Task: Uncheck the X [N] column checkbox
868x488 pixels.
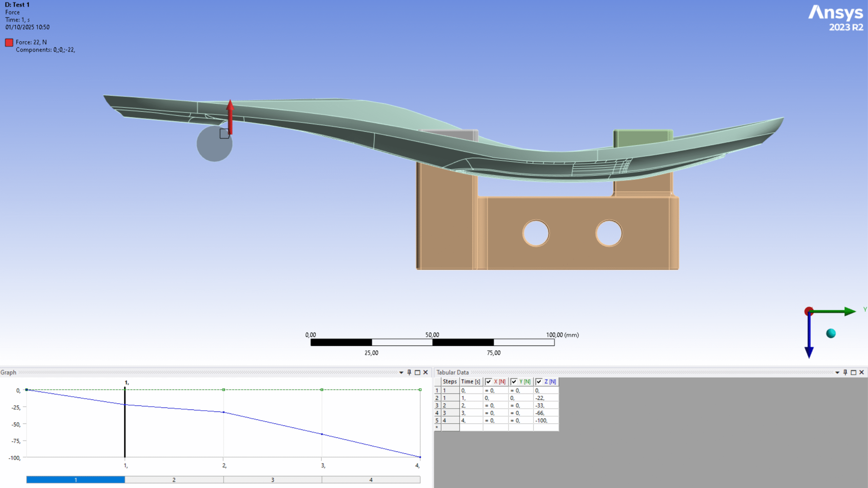Action: click(489, 381)
